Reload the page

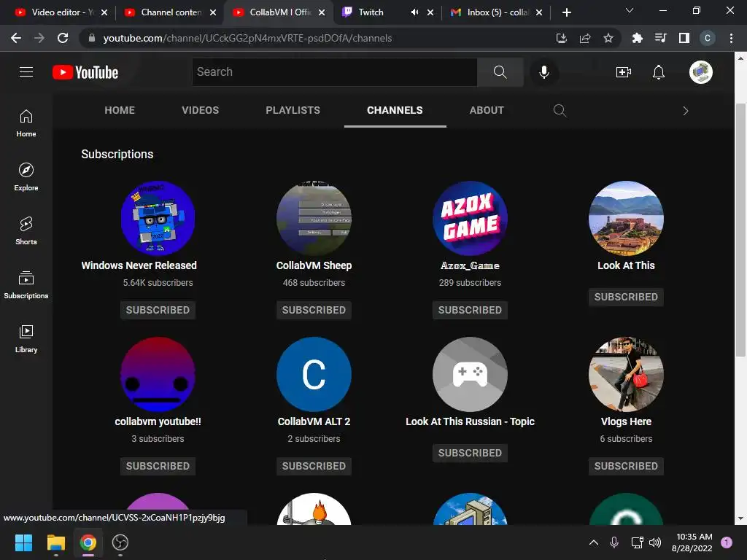(x=63, y=38)
